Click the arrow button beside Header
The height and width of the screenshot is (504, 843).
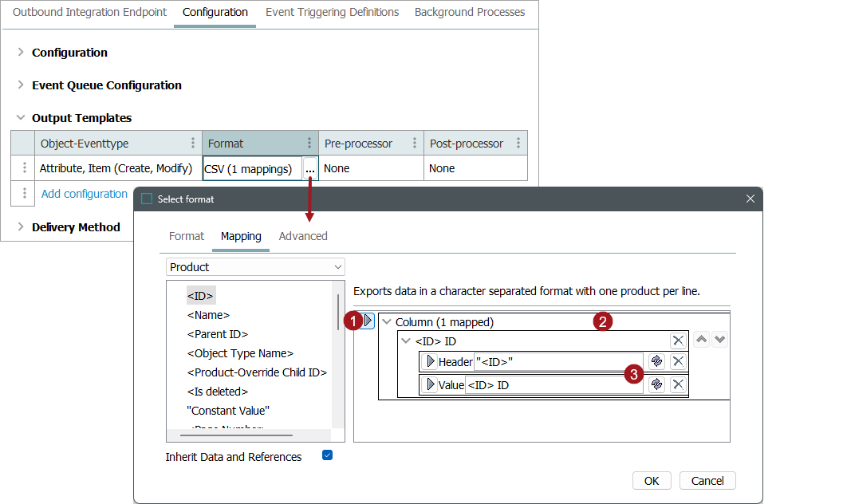431,361
